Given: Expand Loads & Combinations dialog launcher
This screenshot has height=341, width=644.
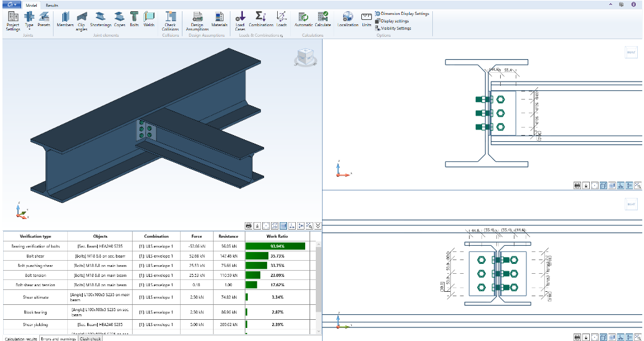Looking at the screenshot, I should coord(282,35).
